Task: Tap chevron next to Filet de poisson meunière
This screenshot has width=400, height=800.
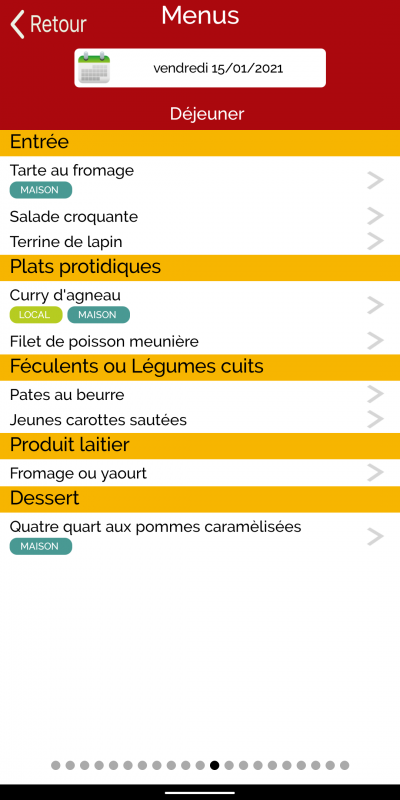Action: 376,341
